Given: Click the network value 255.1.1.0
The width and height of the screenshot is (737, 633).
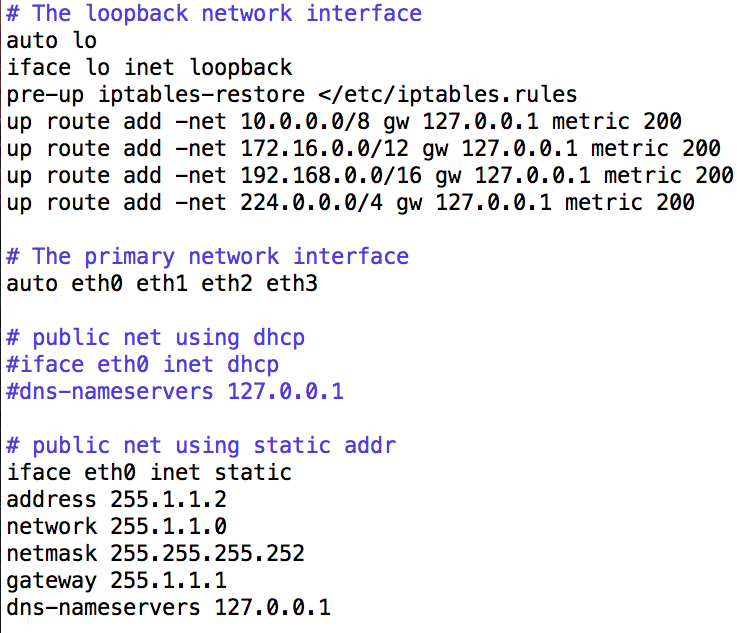Looking at the screenshot, I should click(x=169, y=527).
